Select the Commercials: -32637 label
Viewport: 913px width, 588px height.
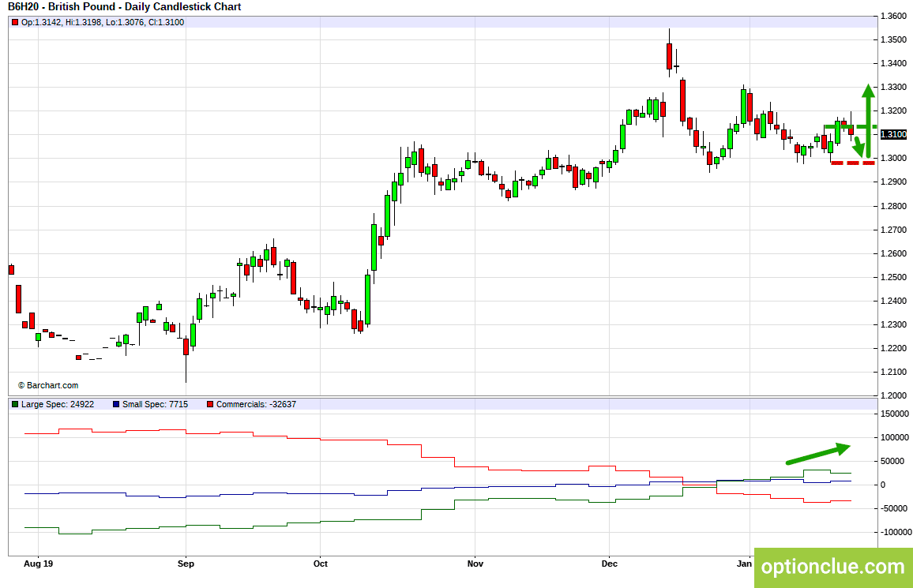256,404
